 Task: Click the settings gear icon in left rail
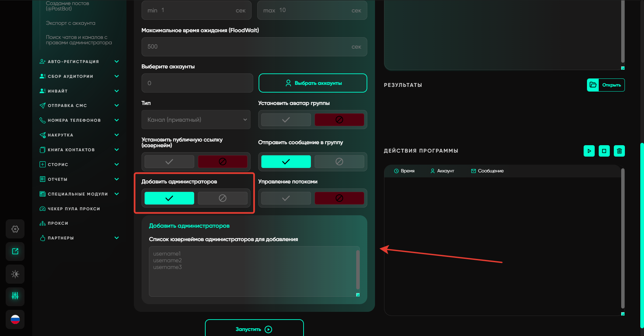[x=15, y=229]
